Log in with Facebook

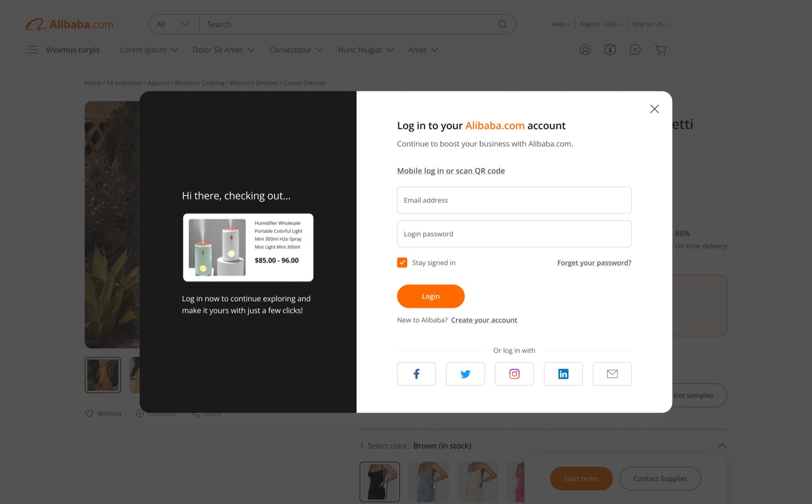click(x=417, y=374)
